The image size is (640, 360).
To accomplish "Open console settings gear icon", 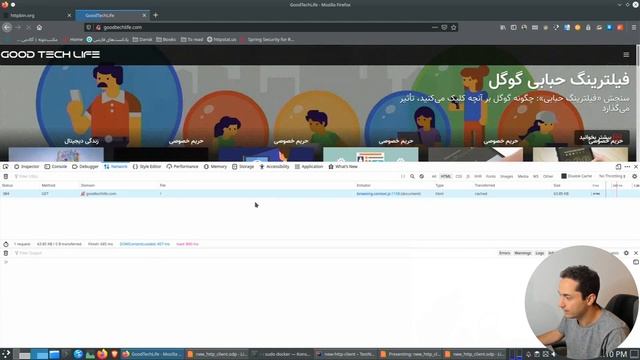I will [x=626, y=253].
